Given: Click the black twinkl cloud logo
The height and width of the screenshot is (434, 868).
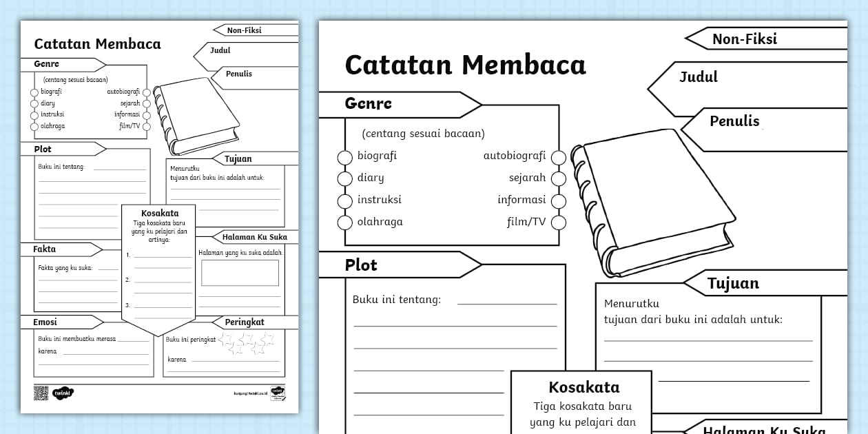Looking at the screenshot, I should (63, 393).
